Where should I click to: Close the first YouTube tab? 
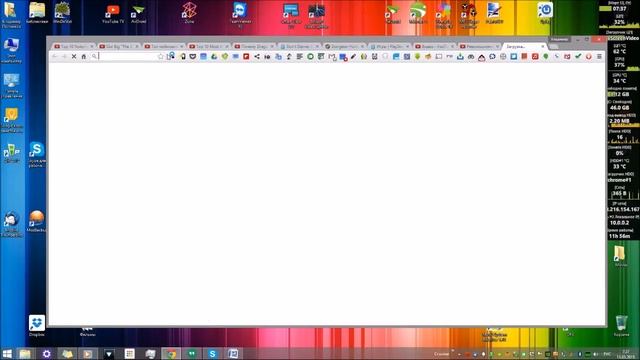91,47
